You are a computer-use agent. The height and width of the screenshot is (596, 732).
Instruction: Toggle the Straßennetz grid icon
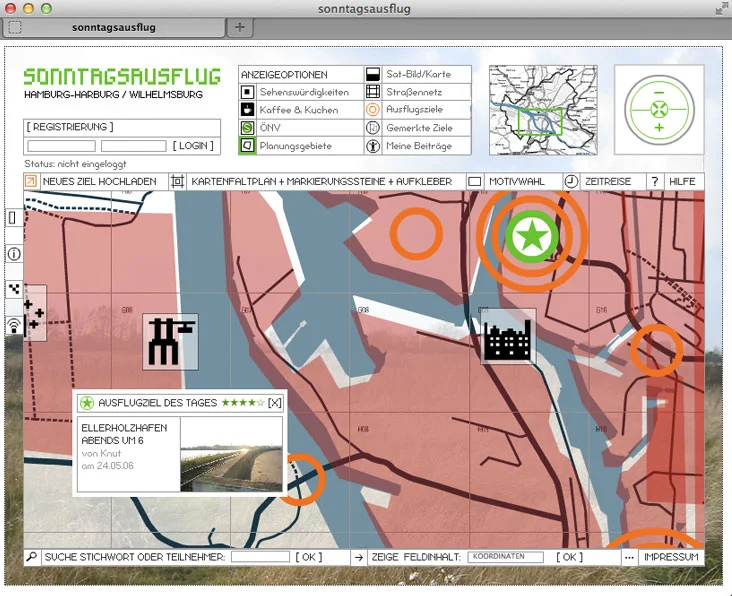coord(373,91)
